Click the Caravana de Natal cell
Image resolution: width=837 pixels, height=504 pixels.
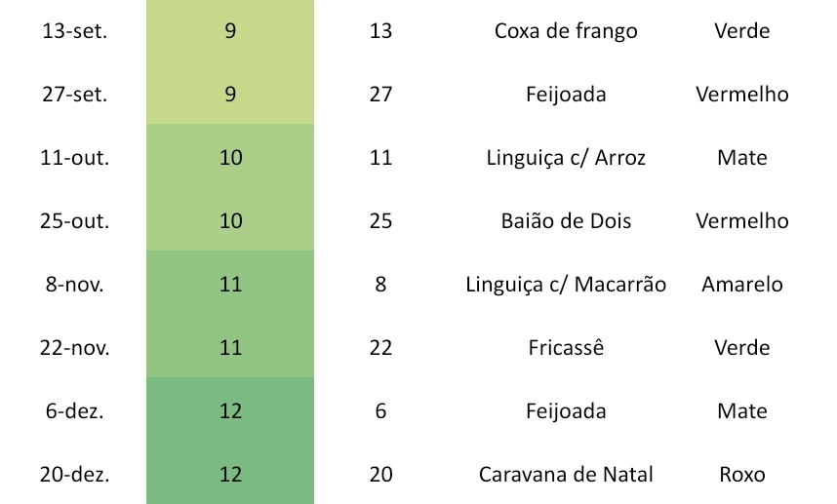coord(566,474)
